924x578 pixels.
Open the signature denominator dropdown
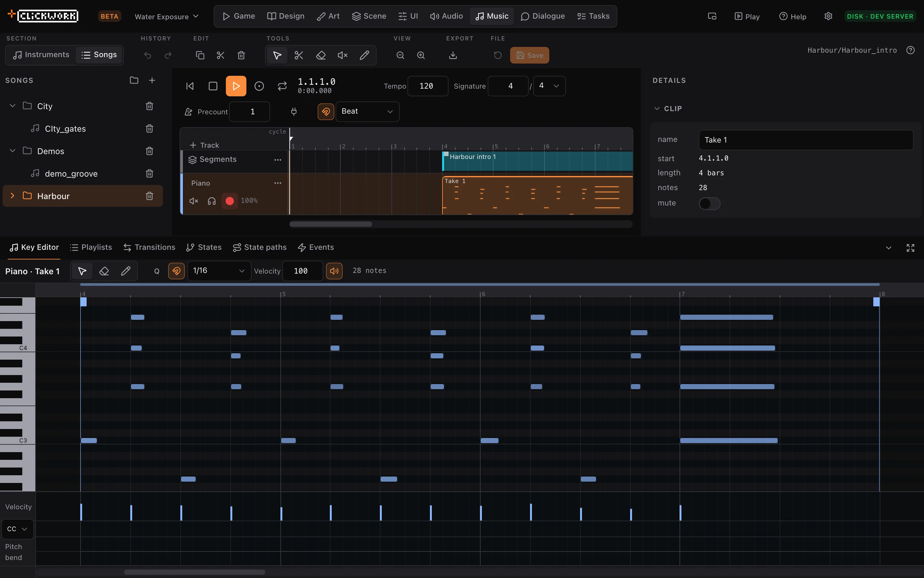click(x=549, y=86)
